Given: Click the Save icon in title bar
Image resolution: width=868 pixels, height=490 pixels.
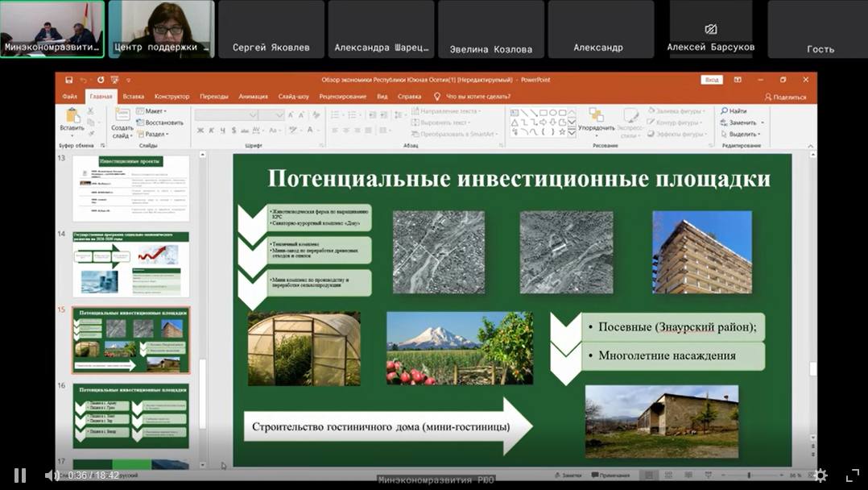Looking at the screenshot, I should click(69, 80).
